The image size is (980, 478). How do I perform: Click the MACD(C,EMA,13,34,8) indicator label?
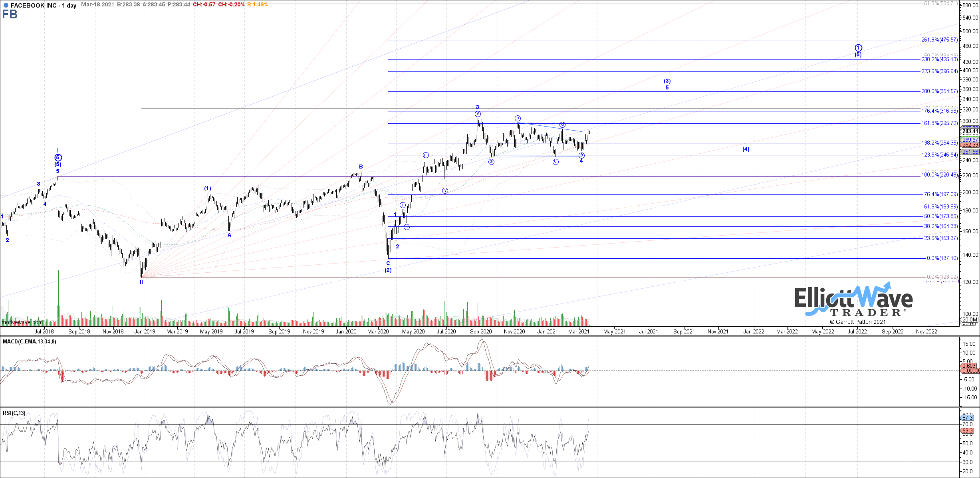coord(30,342)
